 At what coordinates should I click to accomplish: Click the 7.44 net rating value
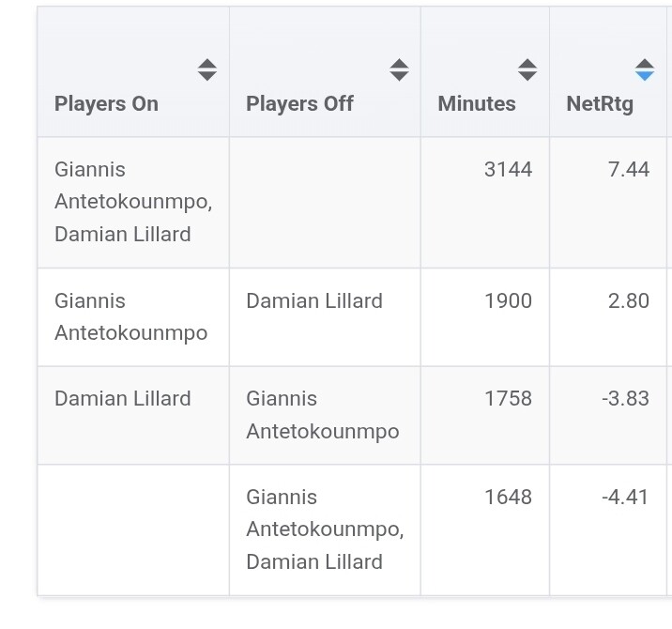pyautogui.click(x=629, y=169)
